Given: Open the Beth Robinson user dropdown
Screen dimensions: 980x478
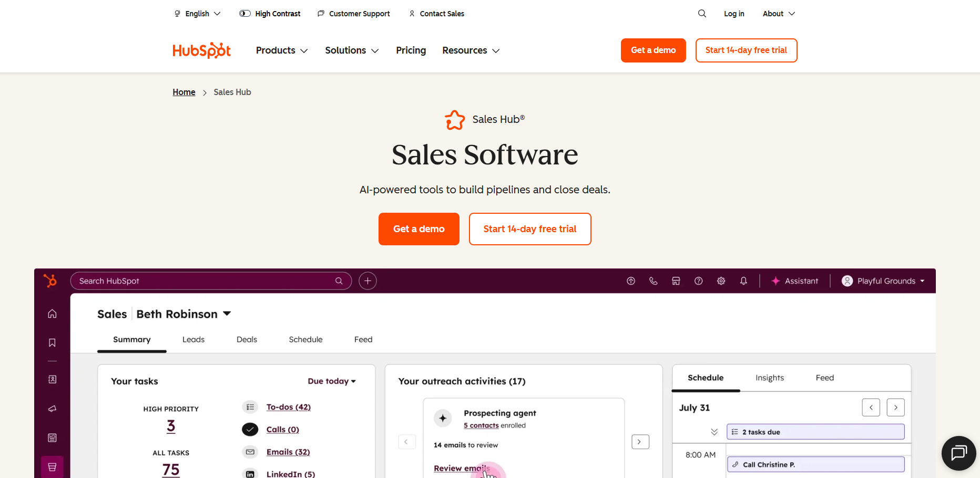Looking at the screenshot, I should tap(183, 314).
